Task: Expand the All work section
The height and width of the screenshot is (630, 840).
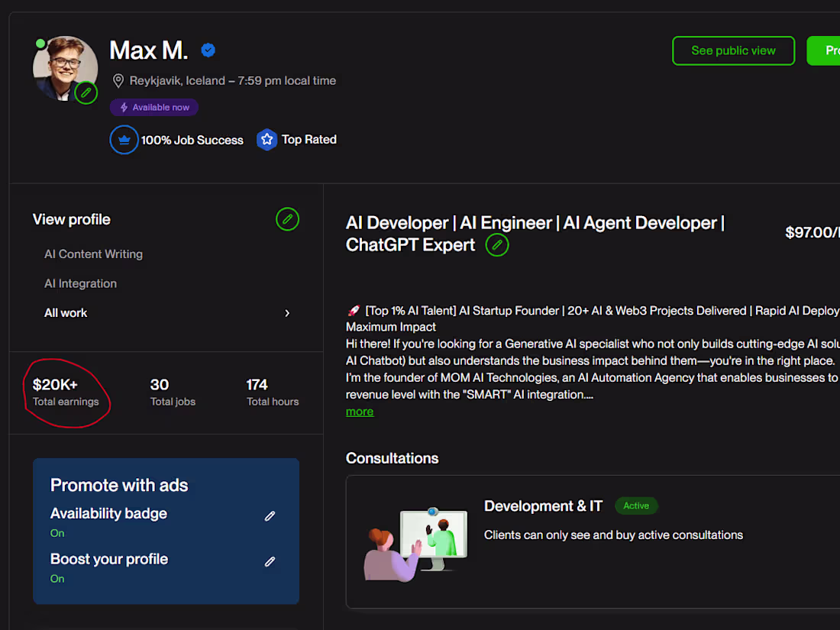Action: [66, 313]
